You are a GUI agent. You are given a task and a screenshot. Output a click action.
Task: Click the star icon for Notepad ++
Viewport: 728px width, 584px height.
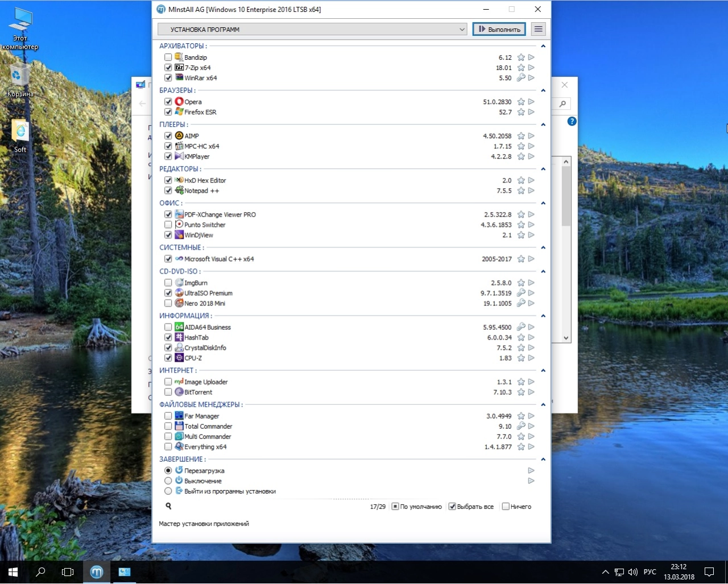(x=521, y=190)
